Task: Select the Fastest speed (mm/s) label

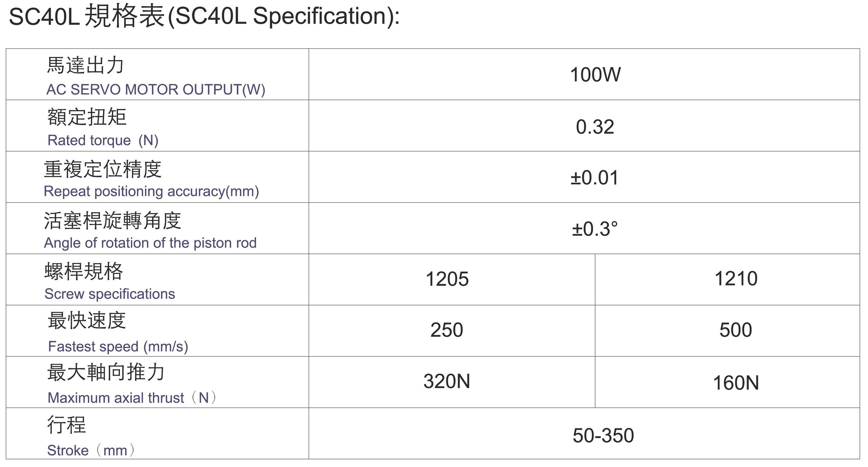Action: click(x=118, y=347)
